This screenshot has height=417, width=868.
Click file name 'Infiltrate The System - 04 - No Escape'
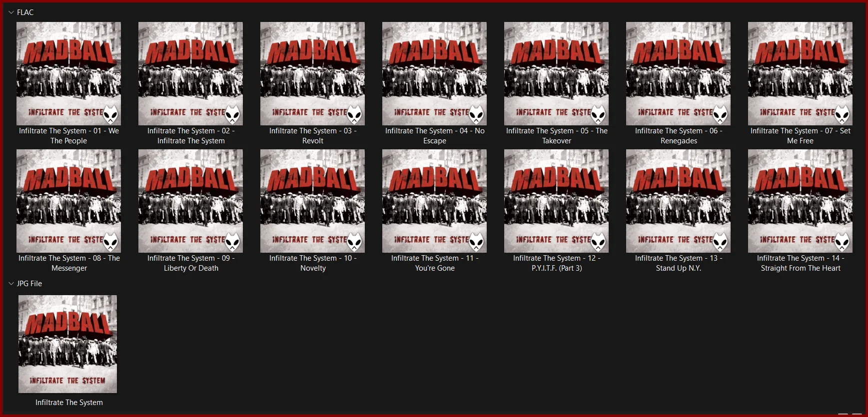[435, 136]
